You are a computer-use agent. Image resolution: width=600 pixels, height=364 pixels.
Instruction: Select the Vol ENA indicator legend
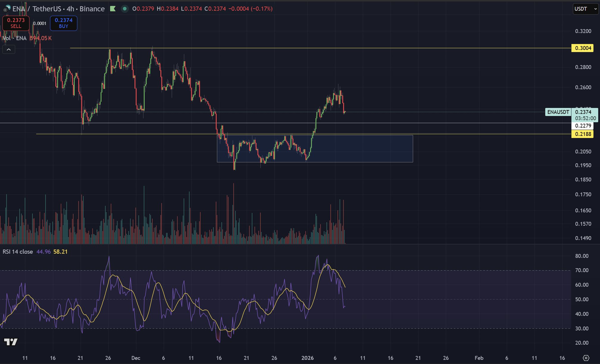(x=14, y=38)
